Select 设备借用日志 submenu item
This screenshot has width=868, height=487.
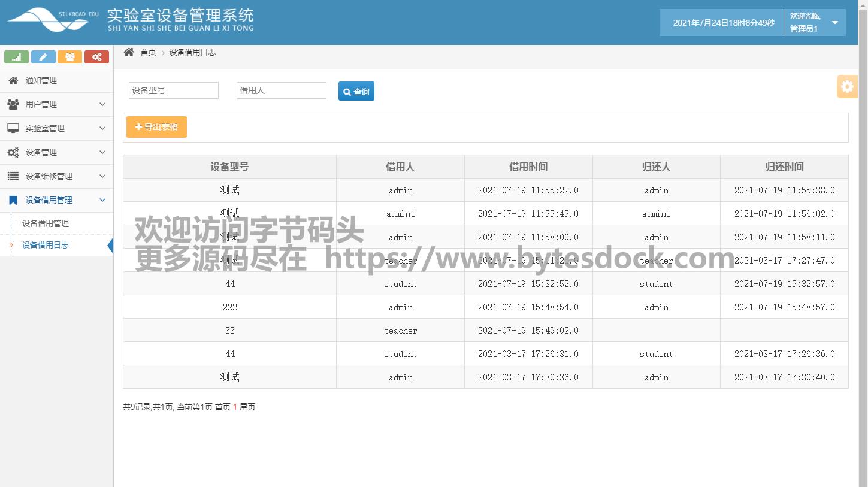coord(46,245)
